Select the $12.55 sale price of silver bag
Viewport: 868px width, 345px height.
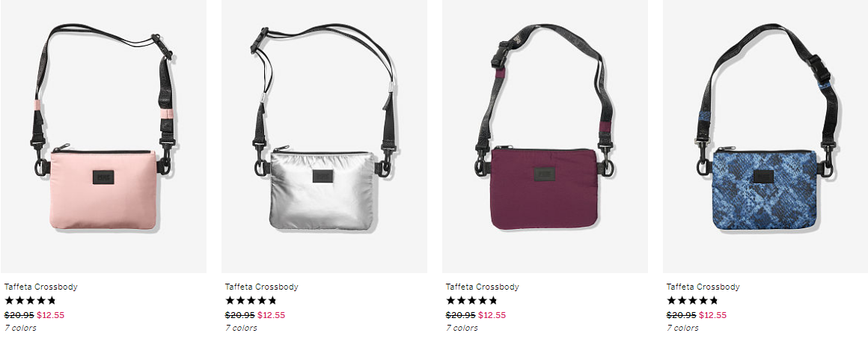(271, 315)
